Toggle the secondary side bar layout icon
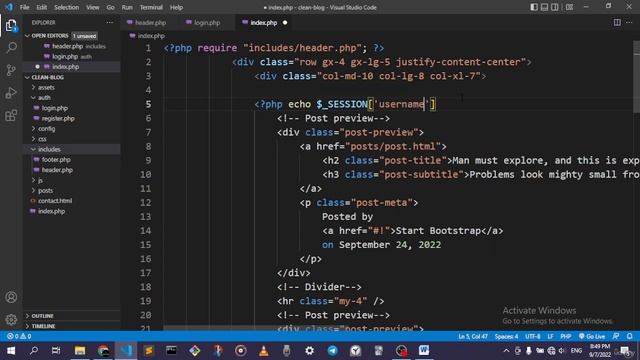This screenshot has width=640, height=360. point(555,7)
